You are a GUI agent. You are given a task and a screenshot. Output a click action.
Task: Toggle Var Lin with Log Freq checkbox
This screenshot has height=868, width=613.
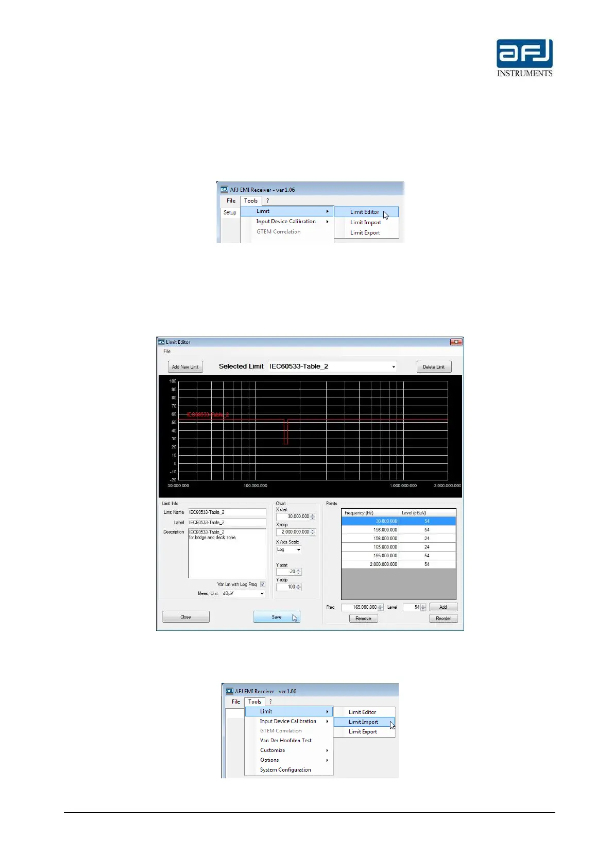click(263, 584)
